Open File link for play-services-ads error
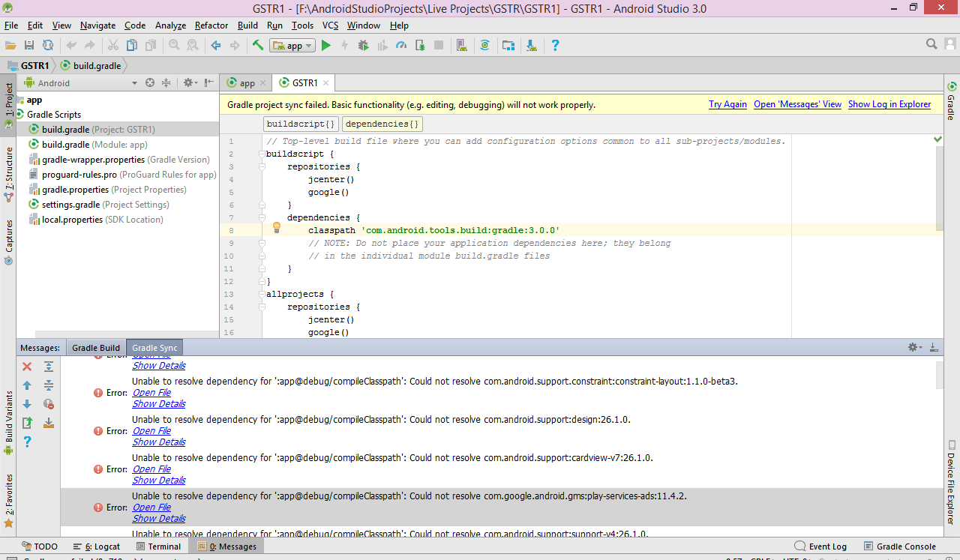 tap(151, 508)
